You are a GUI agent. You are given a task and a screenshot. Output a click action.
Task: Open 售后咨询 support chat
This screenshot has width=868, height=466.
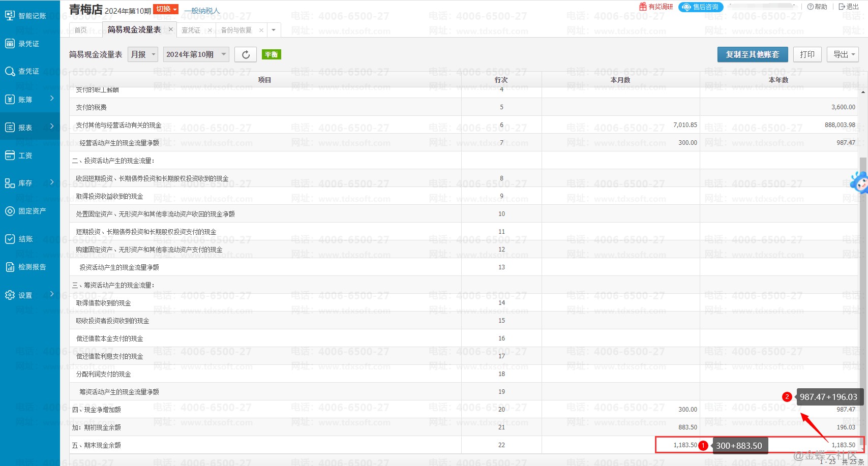pos(701,7)
